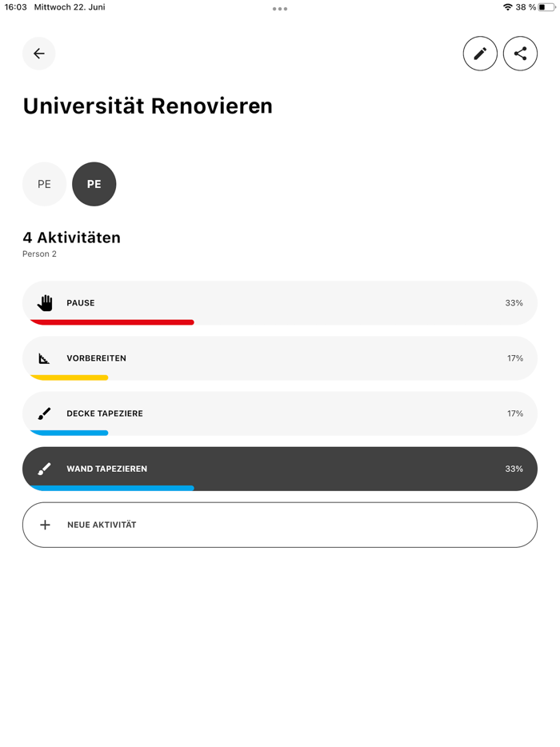Screen dimensions: 560x747
Task: Click the brush icon beside Decke Tapeziere
Action: tap(45, 413)
